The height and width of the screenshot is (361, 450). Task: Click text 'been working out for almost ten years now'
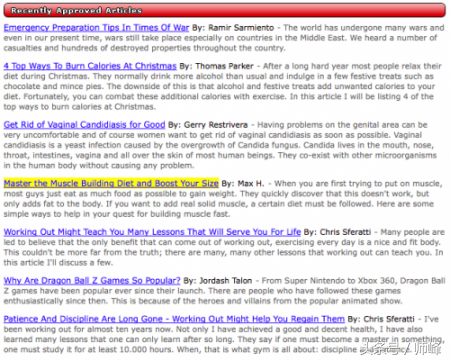(88, 329)
